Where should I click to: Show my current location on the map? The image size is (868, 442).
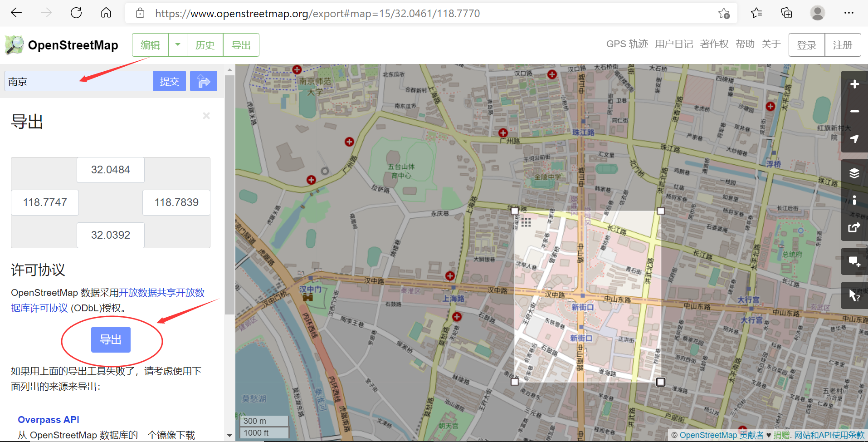click(855, 139)
